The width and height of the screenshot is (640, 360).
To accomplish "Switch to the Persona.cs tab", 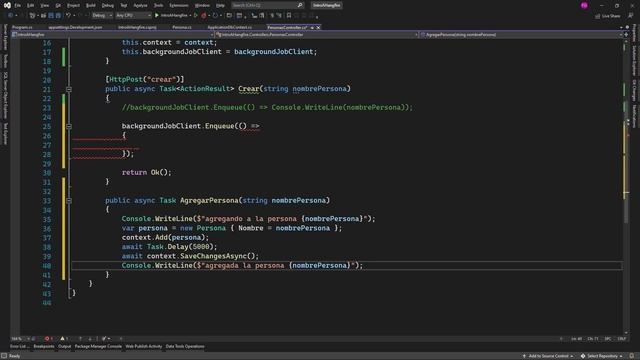I will pyautogui.click(x=182, y=27).
